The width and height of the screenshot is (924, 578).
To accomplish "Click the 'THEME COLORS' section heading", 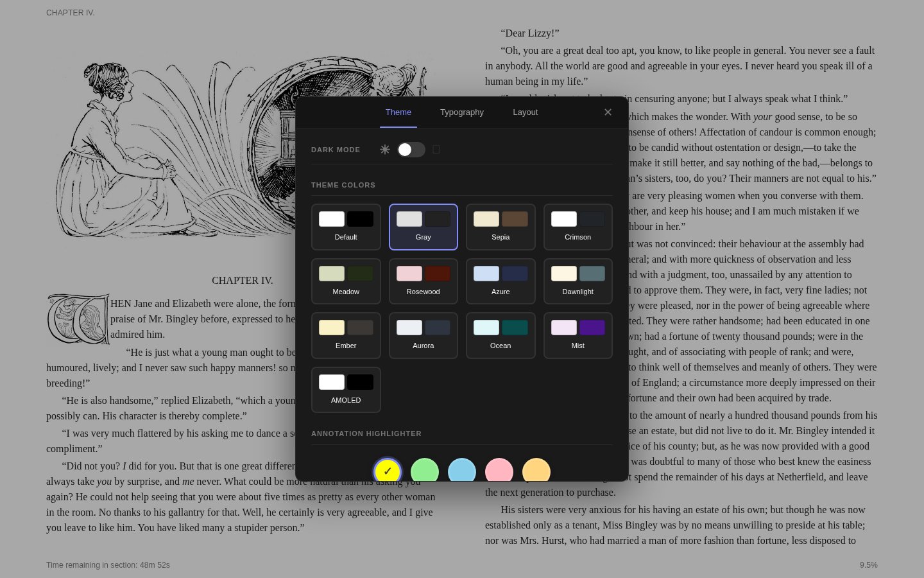I will pos(343,185).
